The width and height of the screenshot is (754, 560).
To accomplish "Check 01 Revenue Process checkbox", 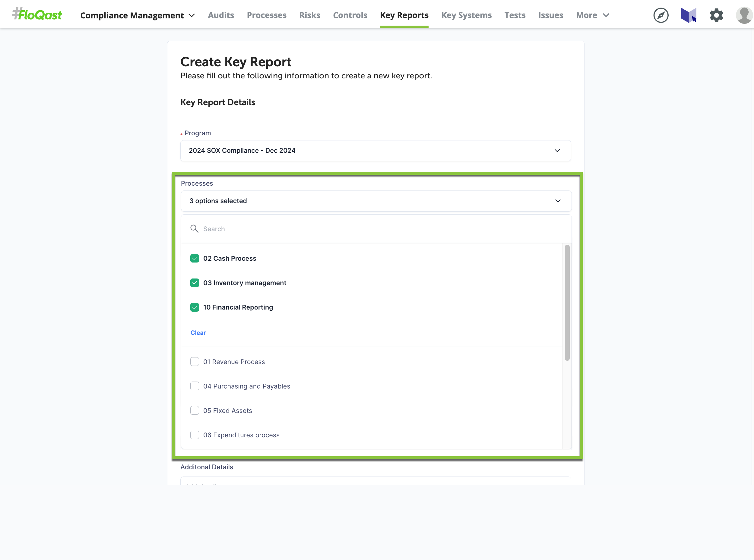I will pos(195,362).
